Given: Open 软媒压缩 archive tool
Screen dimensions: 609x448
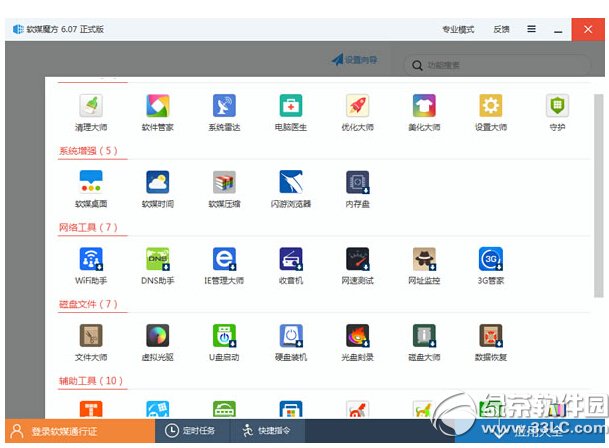Looking at the screenshot, I should tap(224, 183).
